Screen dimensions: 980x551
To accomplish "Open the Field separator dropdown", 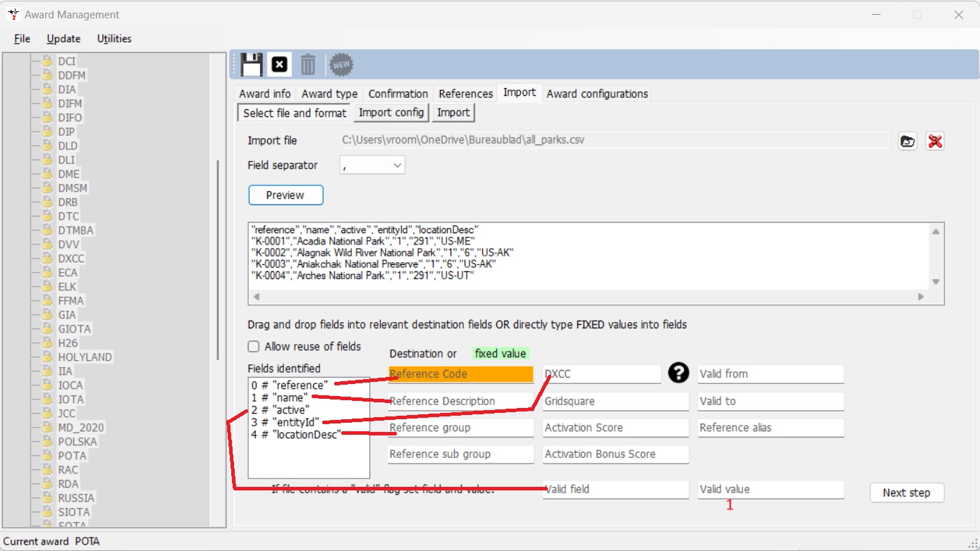I will point(372,165).
